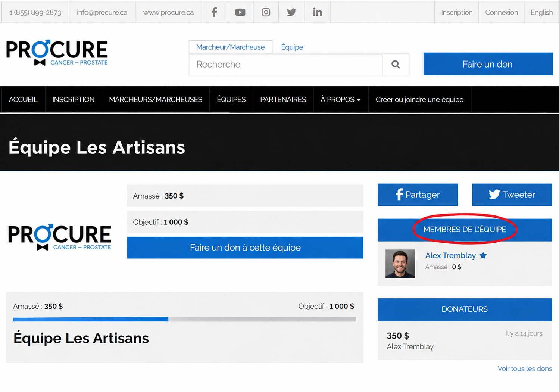Switch the site language to English
The height and width of the screenshot is (392, 559).
[x=541, y=12]
